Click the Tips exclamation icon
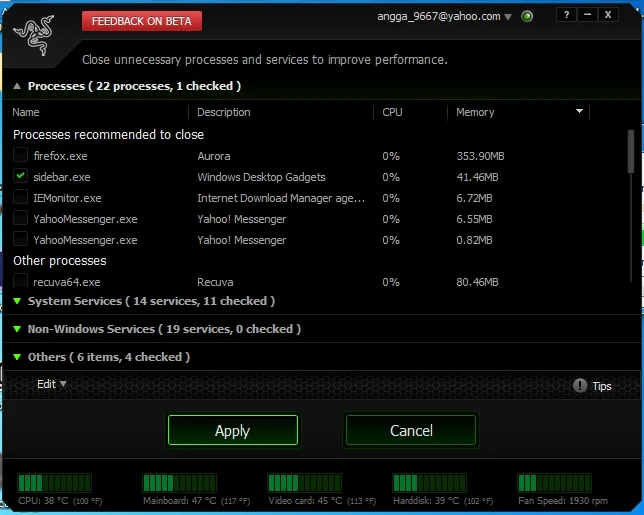Viewport: 644px width, 515px height. pyautogui.click(x=580, y=386)
